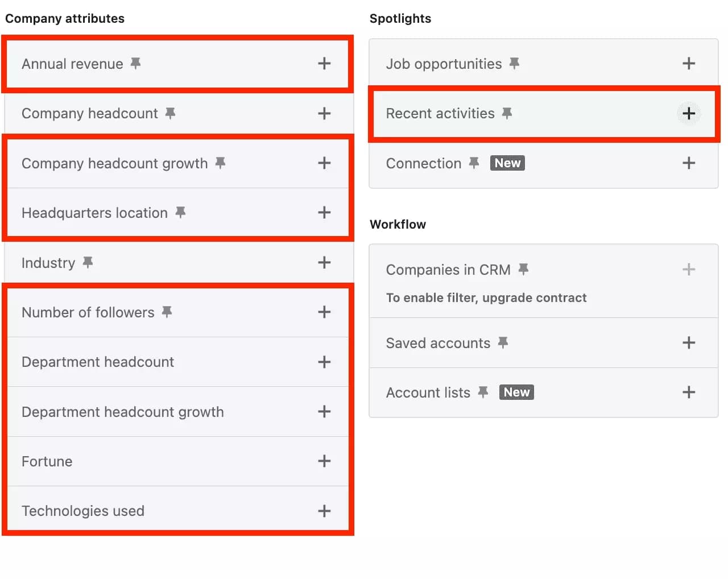Expand the Annual revenue filter
This screenshot has height=579, width=728.
coord(324,63)
